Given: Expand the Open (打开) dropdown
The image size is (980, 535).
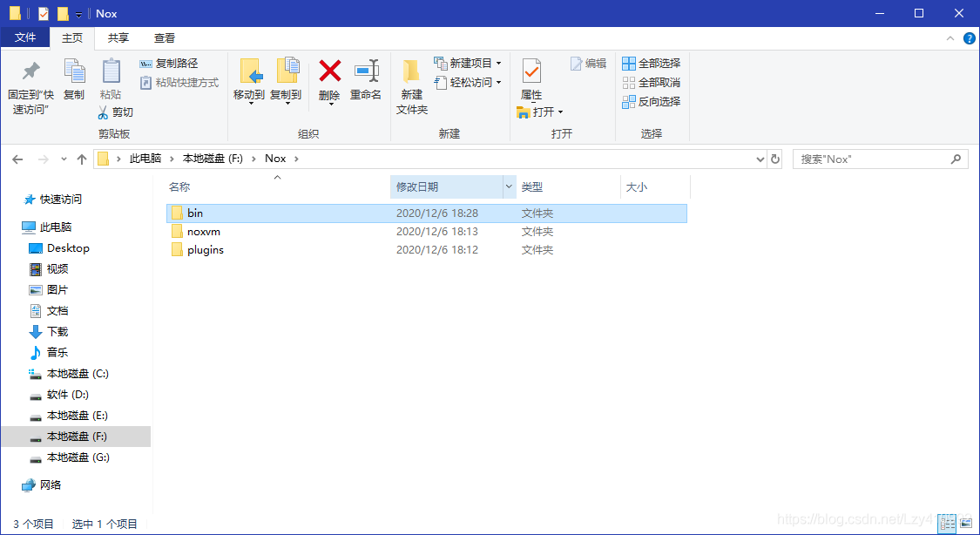Looking at the screenshot, I should coord(541,112).
